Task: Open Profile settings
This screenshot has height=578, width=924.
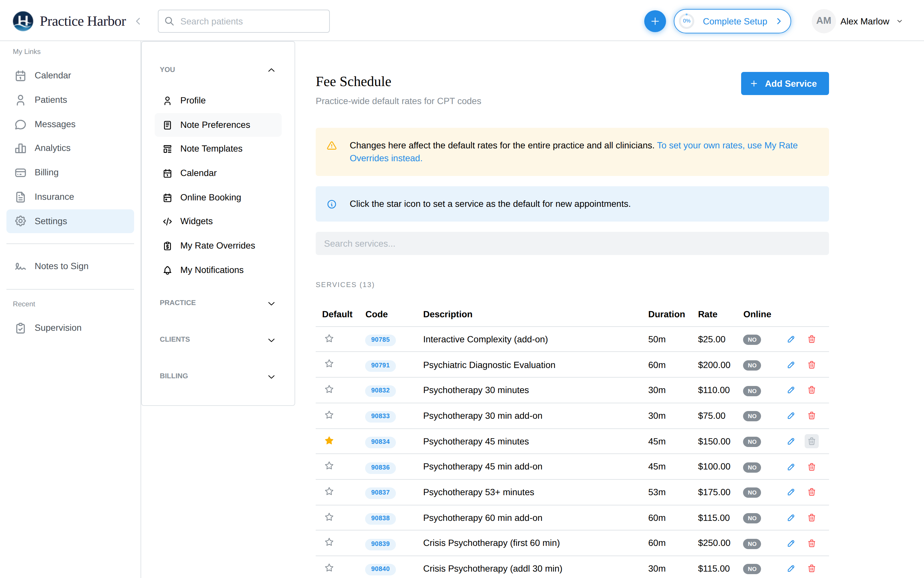Action: click(218, 101)
